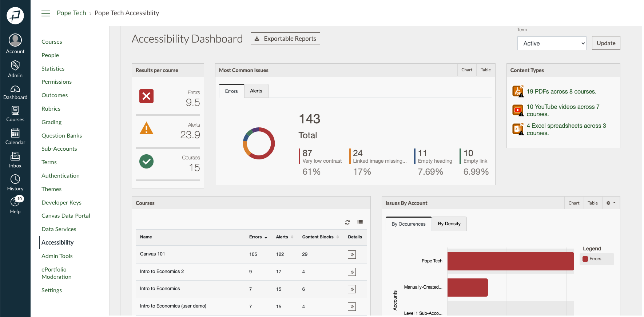
Task: Open the Canvas home logo
Action: click(x=15, y=16)
